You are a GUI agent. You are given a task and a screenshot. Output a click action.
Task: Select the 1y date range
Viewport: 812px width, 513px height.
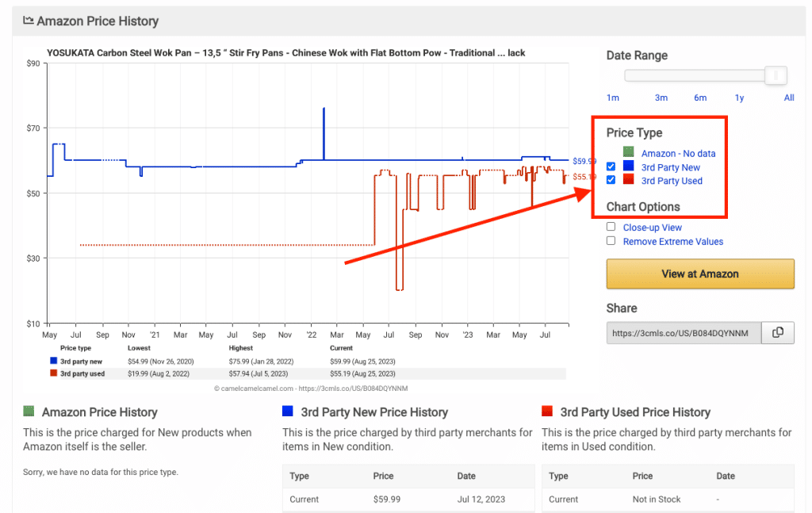(739, 98)
